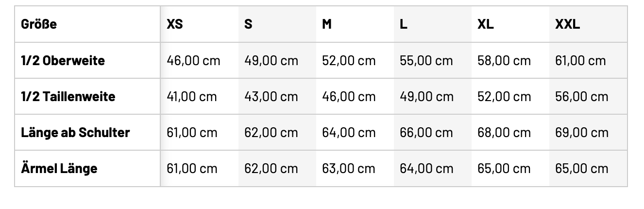Select the XXL size column header
This screenshot has height=209, width=644.
pyautogui.click(x=567, y=24)
